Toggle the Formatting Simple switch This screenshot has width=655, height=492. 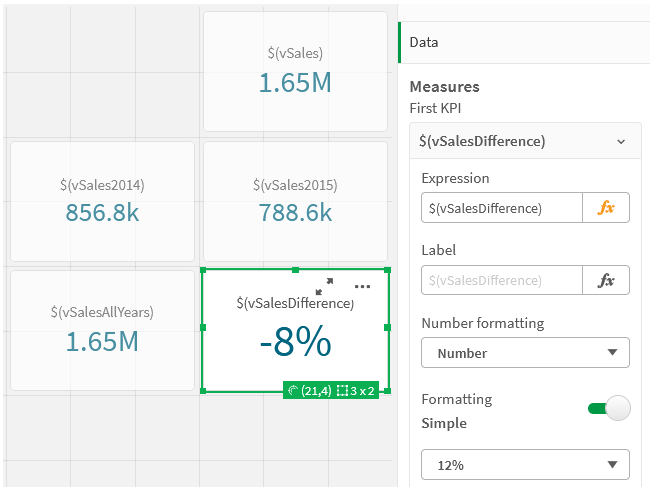pyautogui.click(x=609, y=408)
